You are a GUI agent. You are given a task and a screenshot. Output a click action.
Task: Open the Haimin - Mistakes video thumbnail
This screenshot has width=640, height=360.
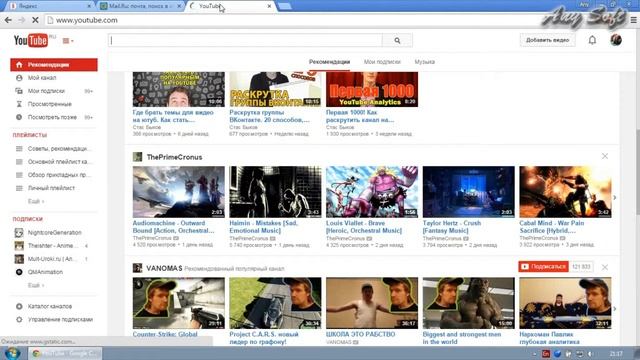click(x=275, y=192)
